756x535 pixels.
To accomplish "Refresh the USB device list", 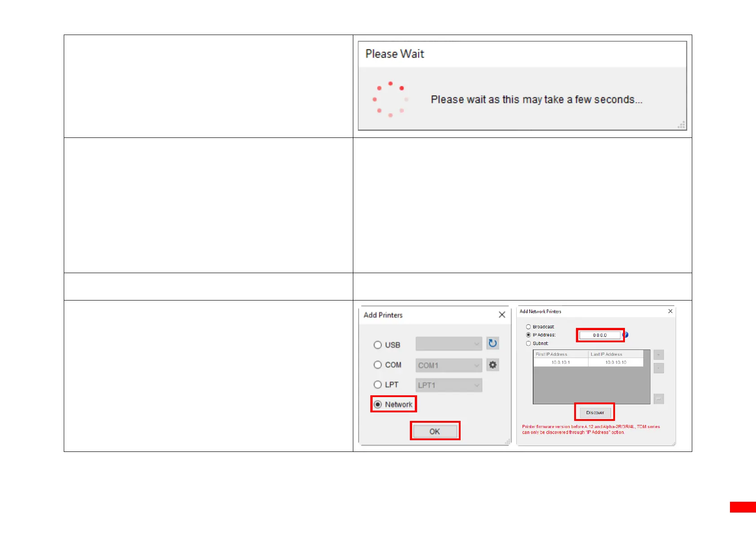I will pyautogui.click(x=492, y=344).
